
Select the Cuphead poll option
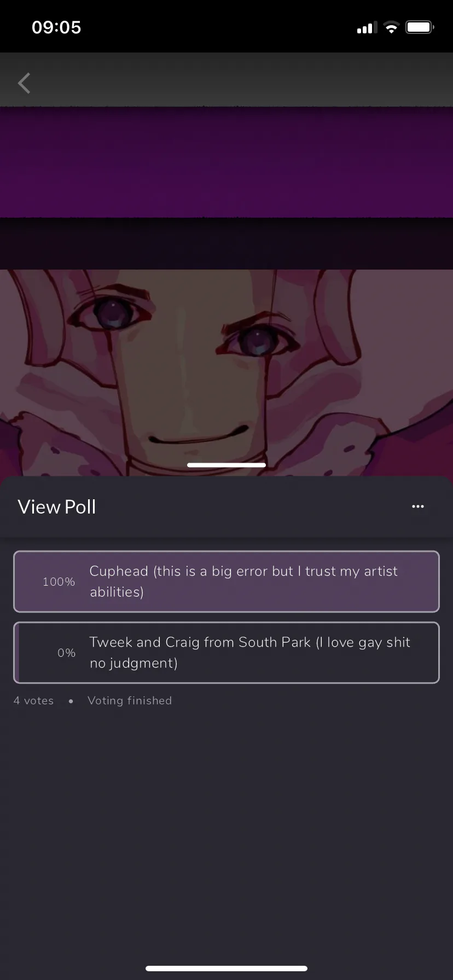point(226,581)
